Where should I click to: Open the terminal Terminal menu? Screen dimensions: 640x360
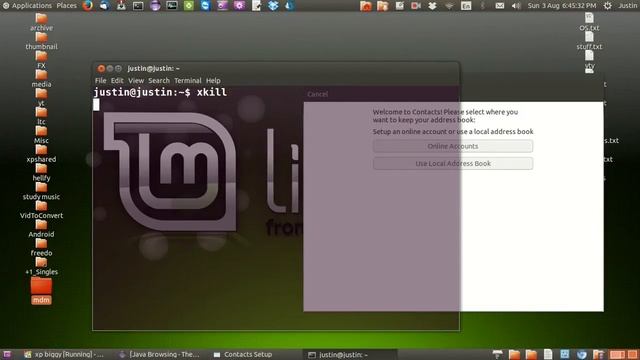click(x=188, y=80)
